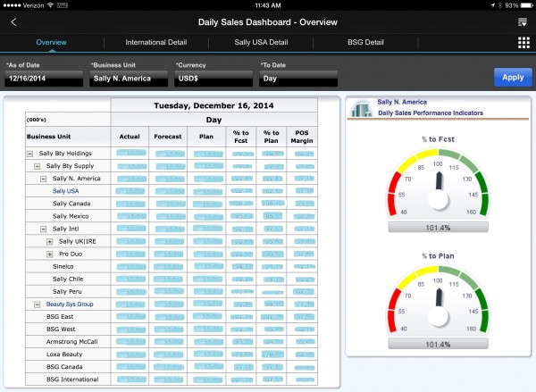Click the 101.4% value under % to Plan gauge

[x=438, y=344]
